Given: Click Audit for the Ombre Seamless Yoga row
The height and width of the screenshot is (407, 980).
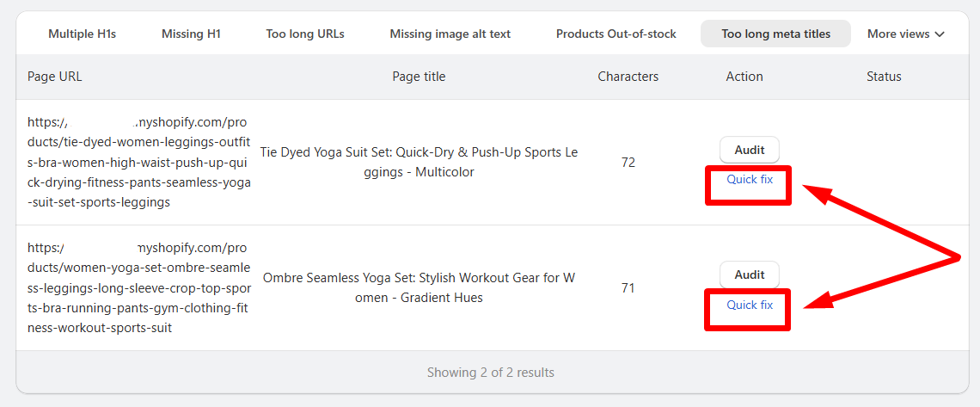Looking at the screenshot, I should tap(749, 274).
